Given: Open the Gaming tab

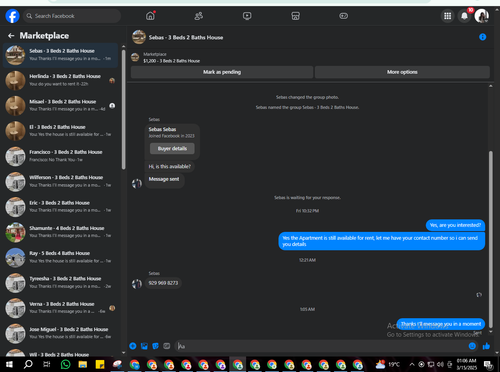Looking at the screenshot, I should pyautogui.click(x=344, y=16).
